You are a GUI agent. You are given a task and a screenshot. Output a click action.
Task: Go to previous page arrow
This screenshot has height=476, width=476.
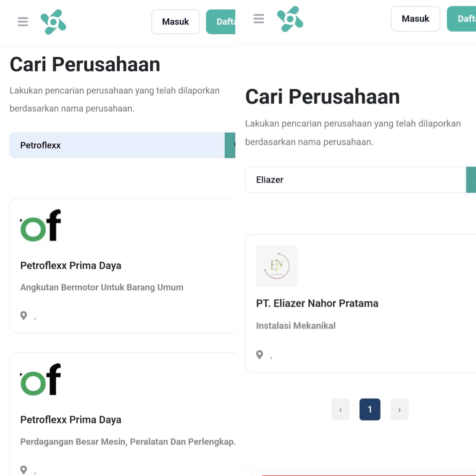[x=341, y=409]
